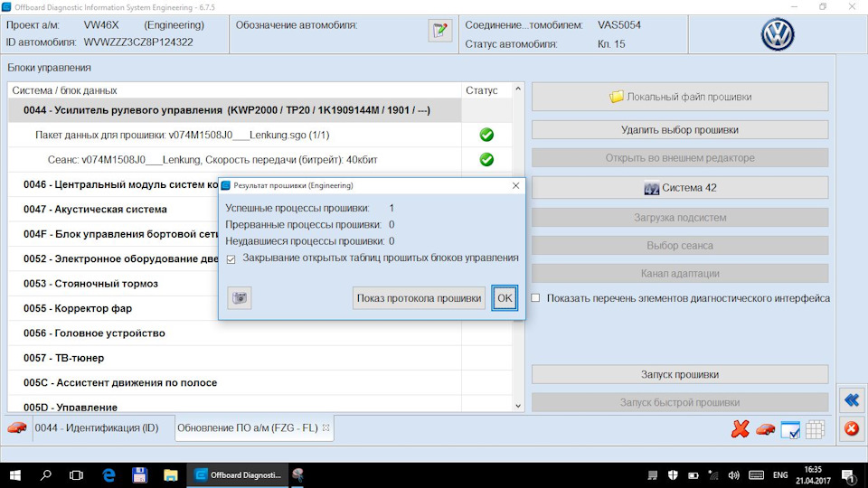Select 0055 - Корректор фар row
Viewport: 868px width, 488px height.
pos(113,308)
